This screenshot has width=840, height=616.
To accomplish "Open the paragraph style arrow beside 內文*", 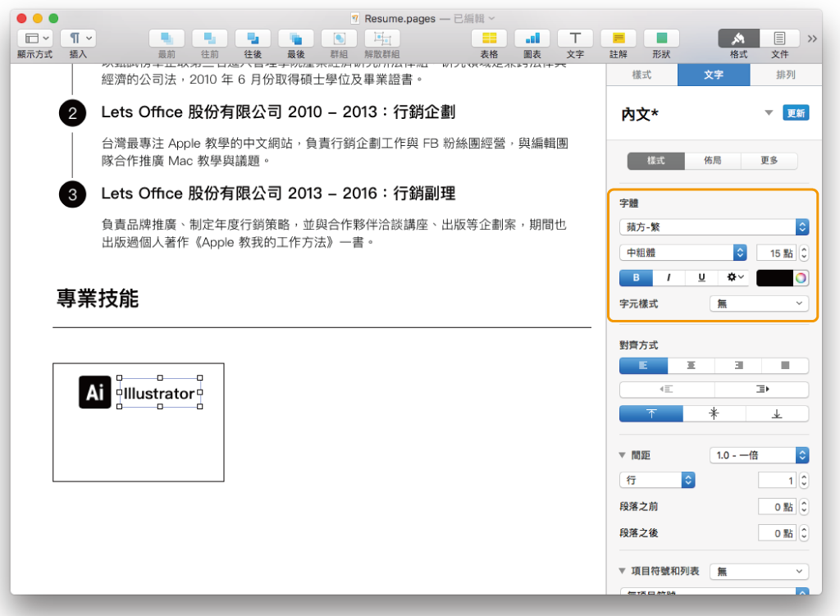I will point(769,113).
